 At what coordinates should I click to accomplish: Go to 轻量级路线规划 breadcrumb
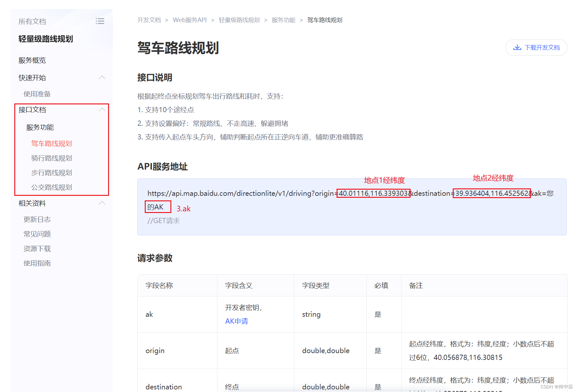coord(239,20)
